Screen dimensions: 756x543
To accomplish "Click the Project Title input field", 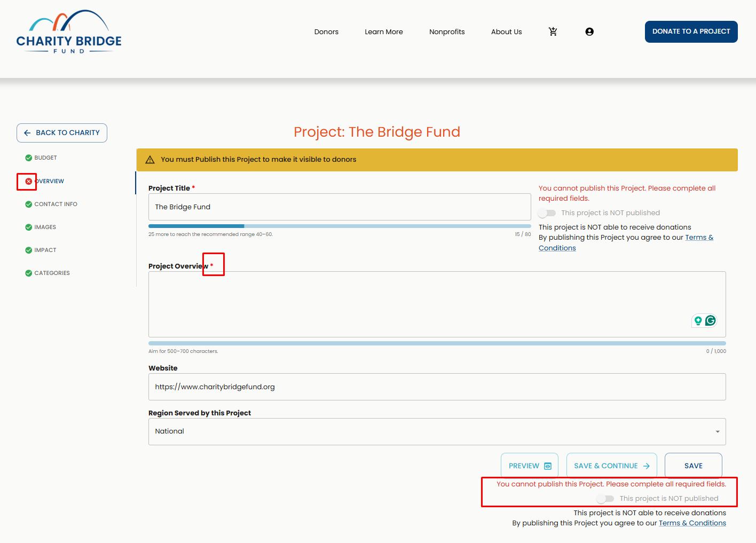I will click(x=340, y=207).
